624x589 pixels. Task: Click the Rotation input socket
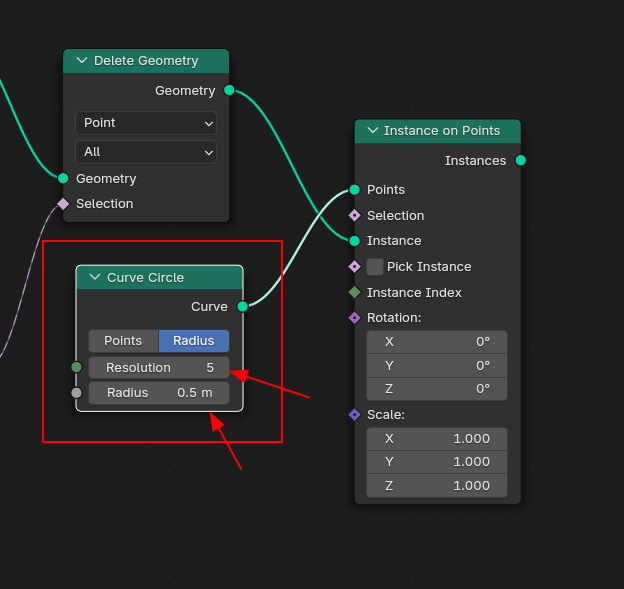point(355,318)
